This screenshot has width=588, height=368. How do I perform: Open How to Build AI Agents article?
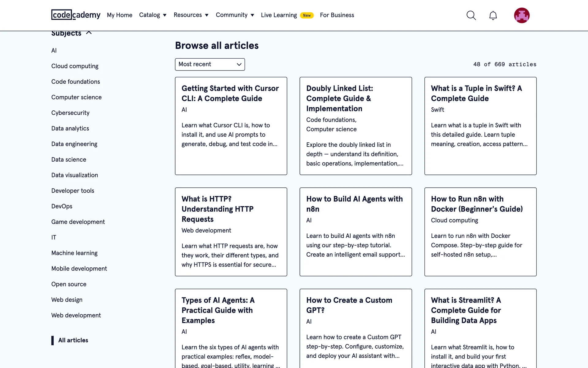coord(354,204)
